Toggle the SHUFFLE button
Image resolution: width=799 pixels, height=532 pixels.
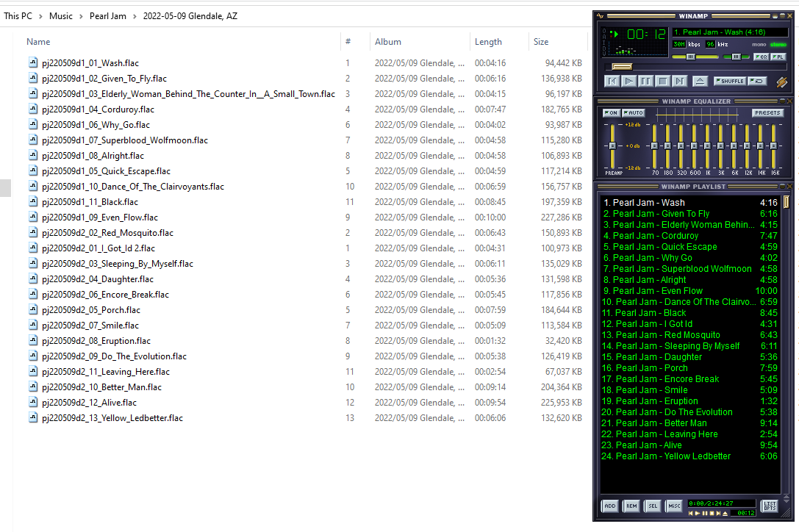[730, 81]
